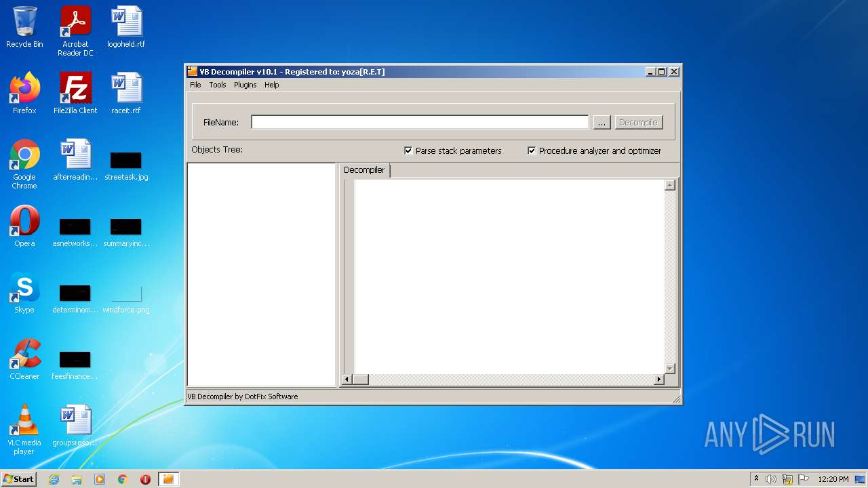Click the Decompiler code text area

509,277
